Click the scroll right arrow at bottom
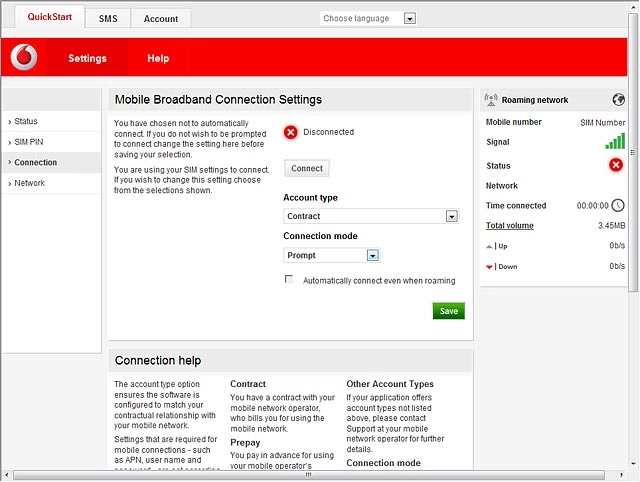 click(x=621, y=475)
